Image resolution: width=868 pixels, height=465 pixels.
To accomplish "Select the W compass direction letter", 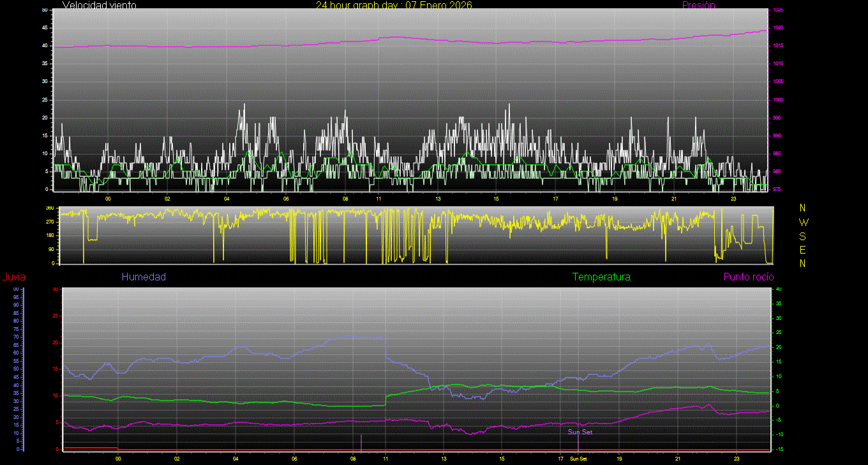I will (x=802, y=222).
